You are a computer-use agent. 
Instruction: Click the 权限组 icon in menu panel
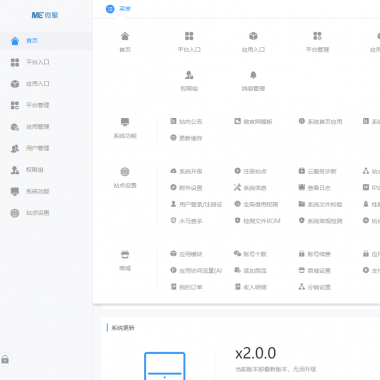click(189, 75)
